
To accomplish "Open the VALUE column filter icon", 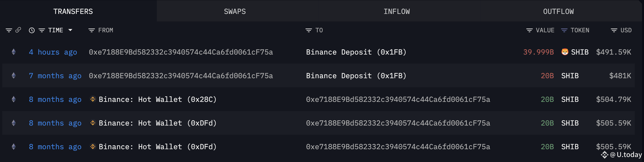I will 529,30.
